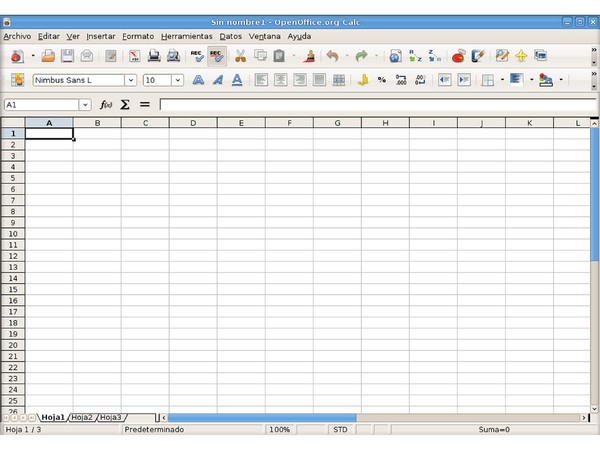Undo the last action

click(332, 56)
